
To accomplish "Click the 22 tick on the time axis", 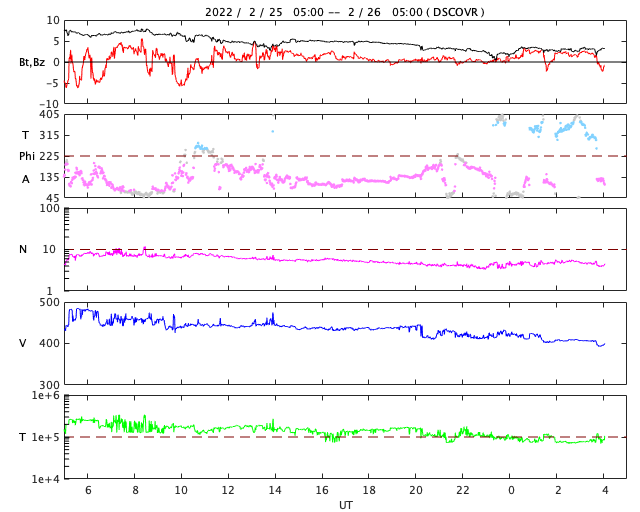I will tap(463, 490).
